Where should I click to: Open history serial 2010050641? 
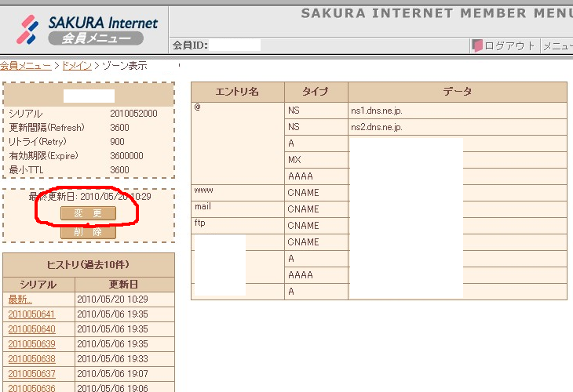click(x=31, y=314)
